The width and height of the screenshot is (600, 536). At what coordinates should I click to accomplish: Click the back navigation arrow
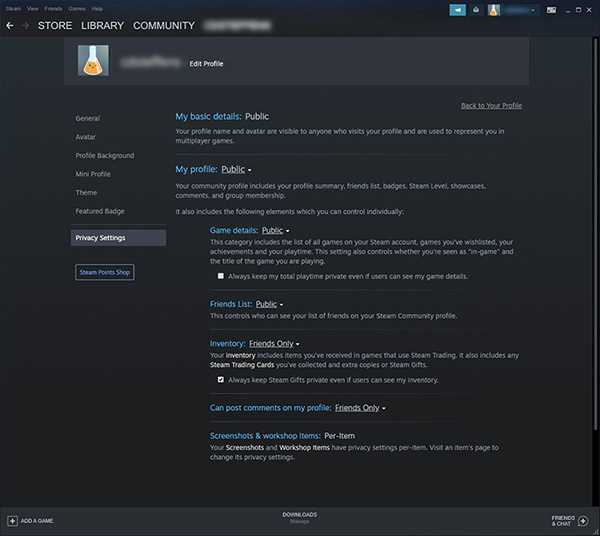click(10, 25)
